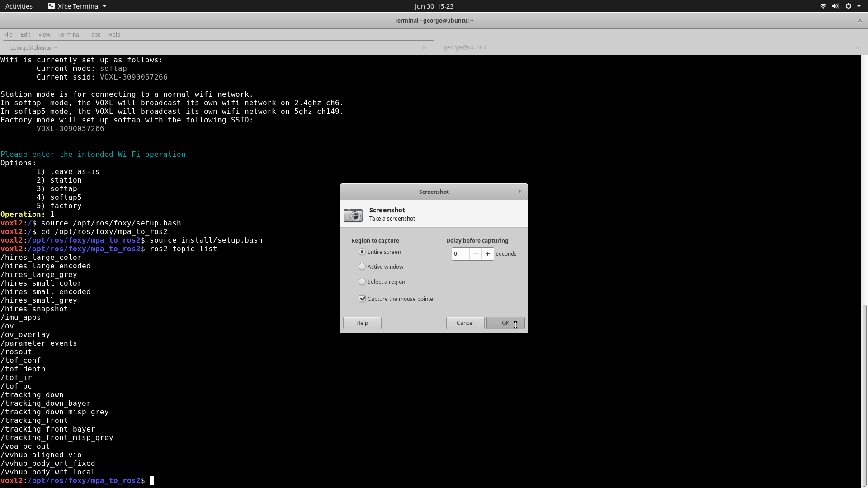Click the /tof_depth topic line
This screenshot has height=488, width=868.
[23, 369]
